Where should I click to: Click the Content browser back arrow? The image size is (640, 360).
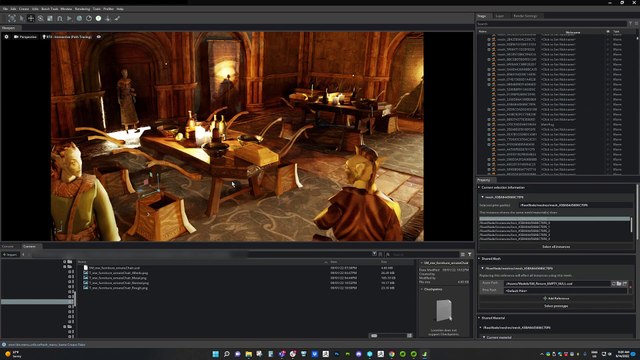pos(23,255)
